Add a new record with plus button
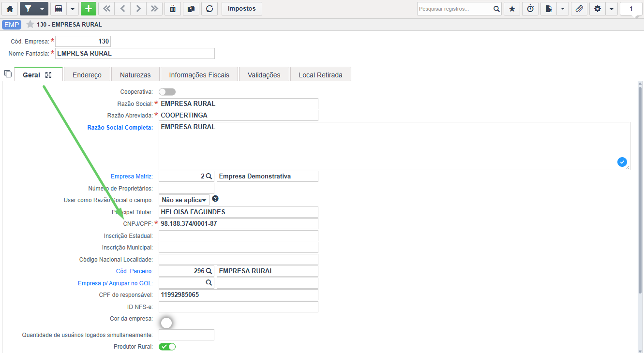 [88, 9]
